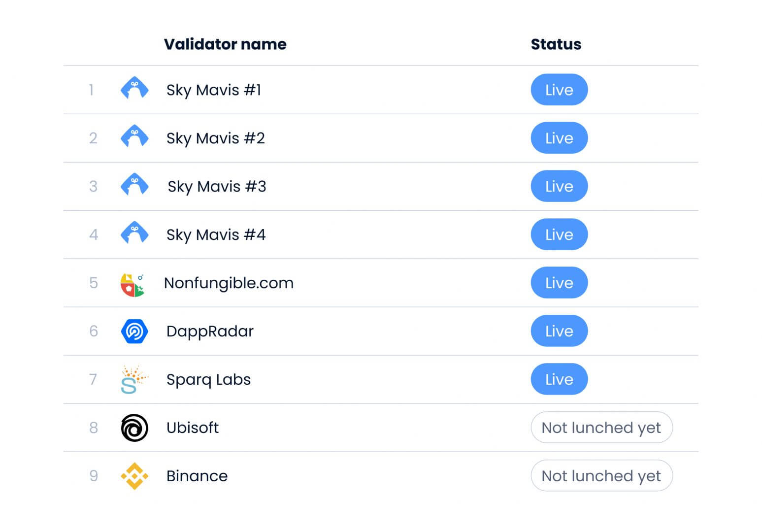Click row number 8
The image size is (762, 532).
pos(94,428)
